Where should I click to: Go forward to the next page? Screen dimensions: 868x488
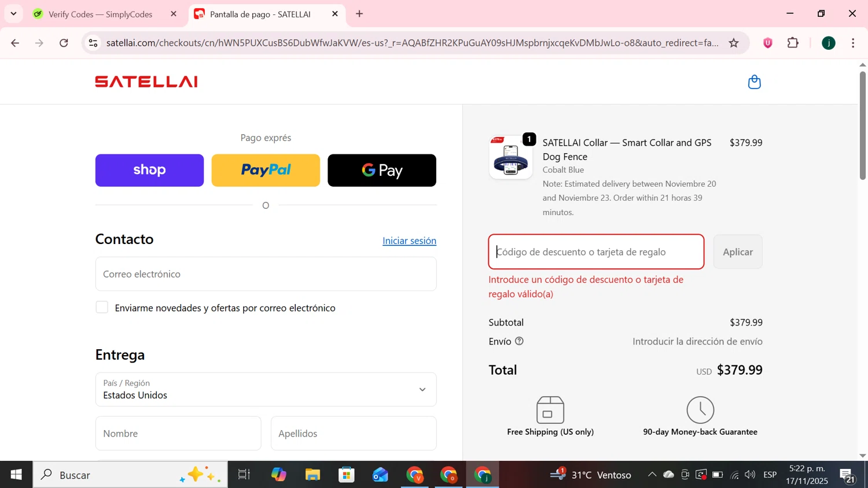39,43
